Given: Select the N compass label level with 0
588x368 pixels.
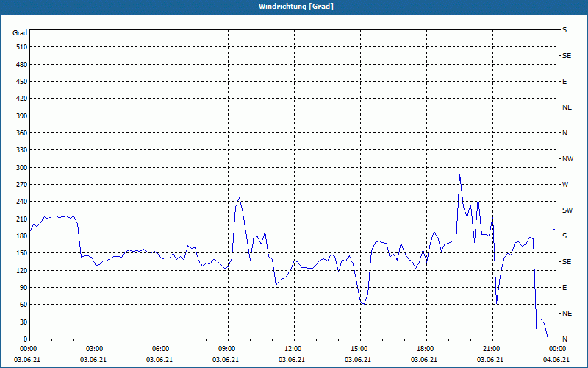Looking at the screenshot, I should click(564, 339).
